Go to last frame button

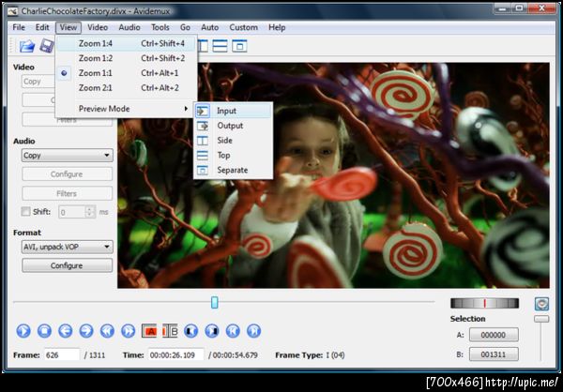point(254,331)
